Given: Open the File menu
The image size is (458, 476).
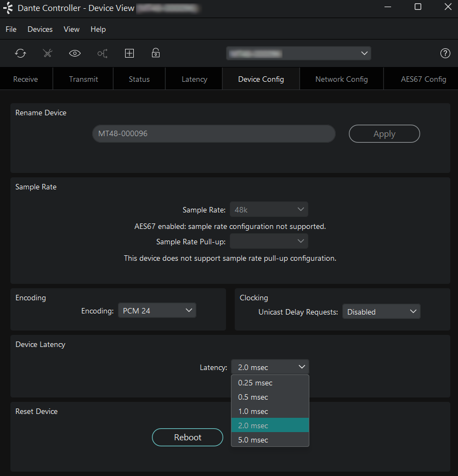Looking at the screenshot, I should (x=11, y=29).
